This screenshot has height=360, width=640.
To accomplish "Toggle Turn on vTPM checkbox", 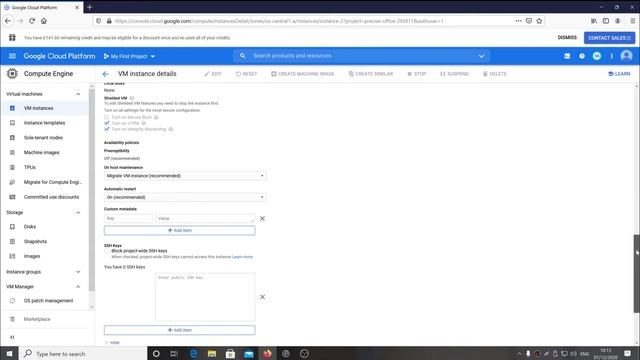I will click(107, 123).
